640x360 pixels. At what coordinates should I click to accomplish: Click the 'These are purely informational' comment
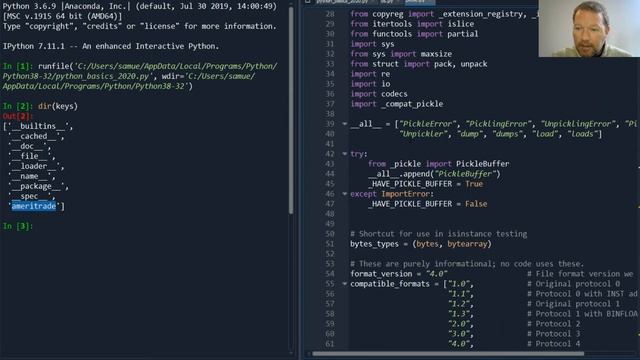coord(467,264)
